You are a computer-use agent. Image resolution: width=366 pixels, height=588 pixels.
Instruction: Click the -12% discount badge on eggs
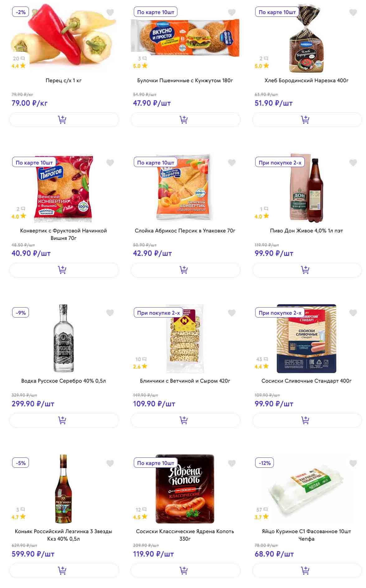pos(265,463)
